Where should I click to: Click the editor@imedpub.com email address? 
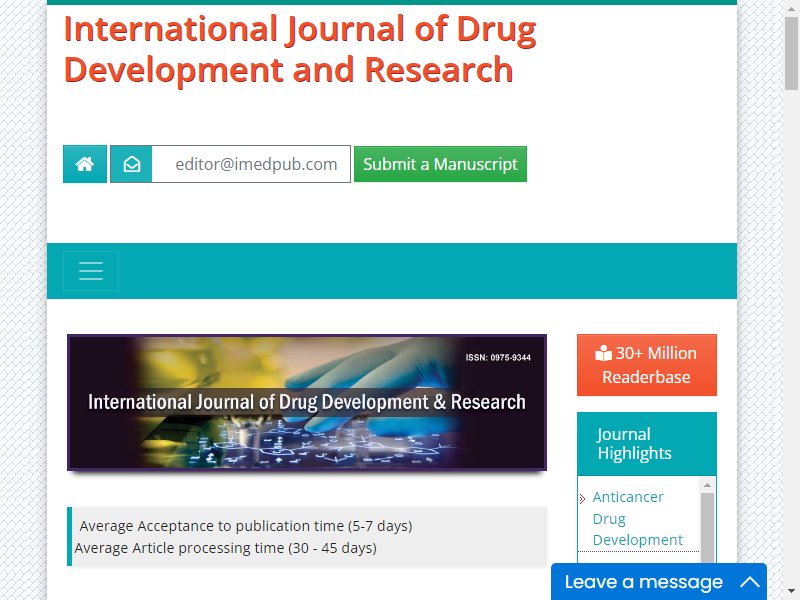pyautogui.click(x=256, y=164)
